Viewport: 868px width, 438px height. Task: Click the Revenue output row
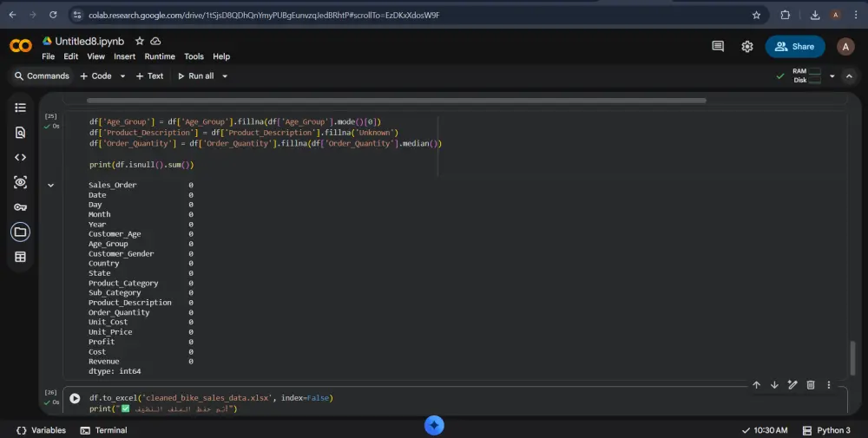(141, 361)
